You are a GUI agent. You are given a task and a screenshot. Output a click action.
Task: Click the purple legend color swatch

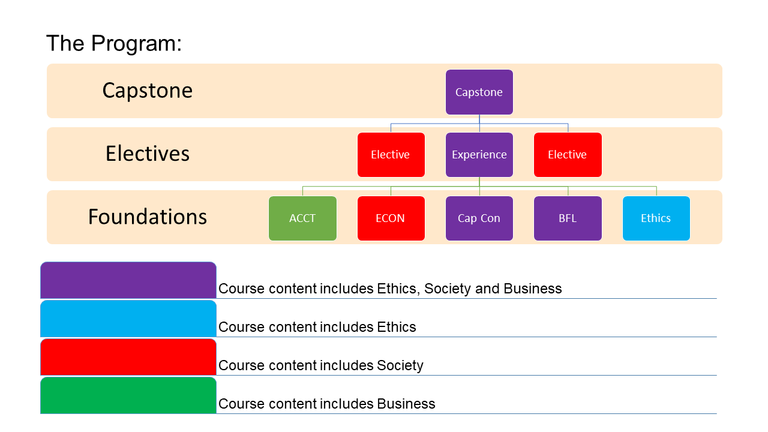pos(128,280)
